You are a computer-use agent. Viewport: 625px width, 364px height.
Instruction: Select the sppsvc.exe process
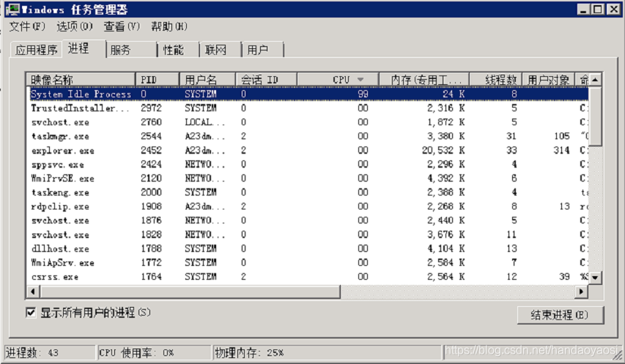(x=308, y=164)
